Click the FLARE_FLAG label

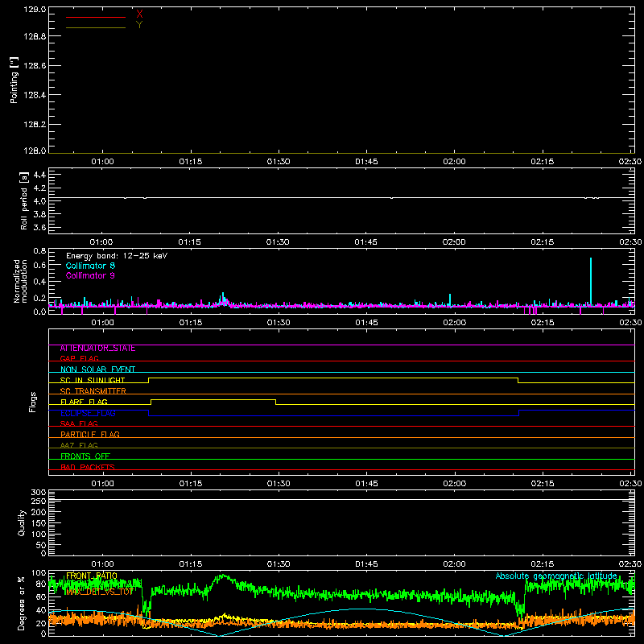tap(84, 402)
